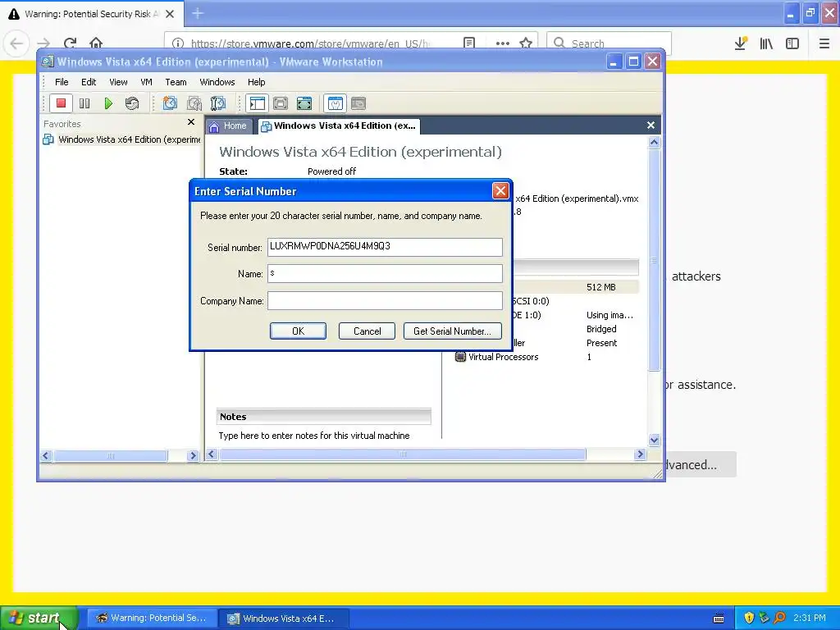Click the site information icon in address bar
This screenshot has width=840, height=630.
pyautogui.click(x=178, y=43)
